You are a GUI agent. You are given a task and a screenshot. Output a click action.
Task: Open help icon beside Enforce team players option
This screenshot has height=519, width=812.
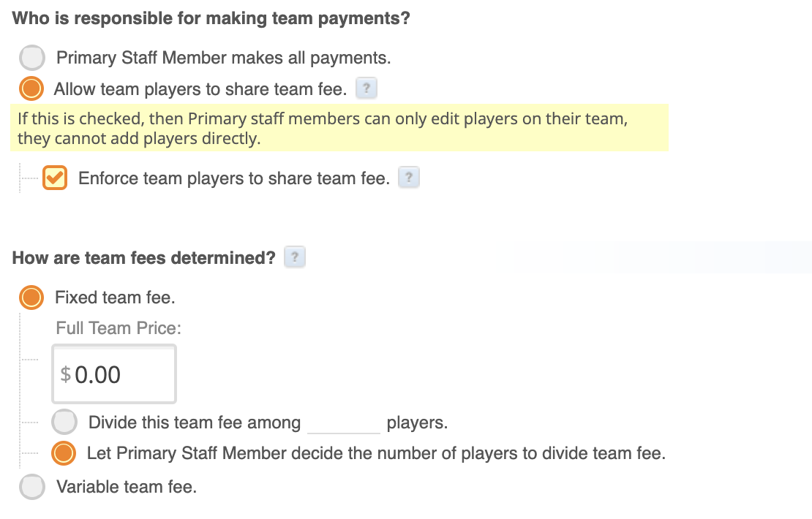pos(409,178)
